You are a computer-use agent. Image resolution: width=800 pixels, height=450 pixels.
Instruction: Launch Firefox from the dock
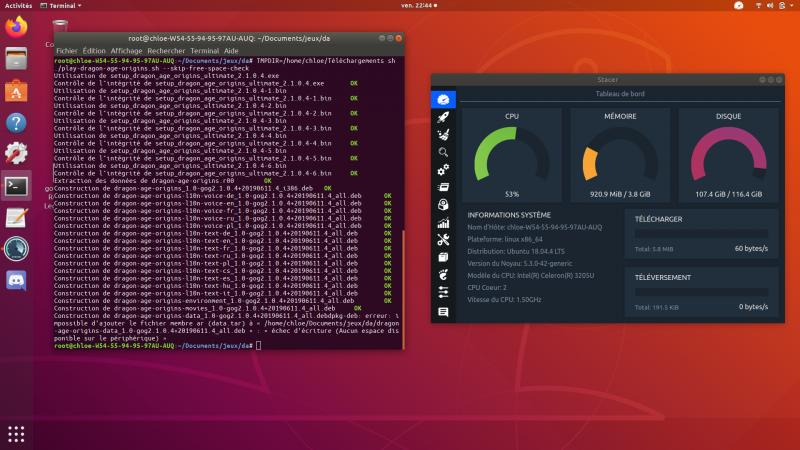16,27
